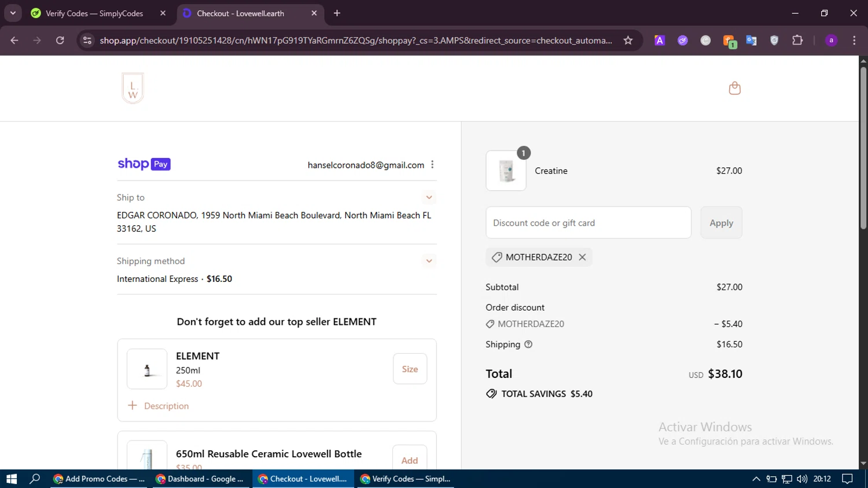Click the ELEMENT product thumbnail
The width and height of the screenshot is (868, 488).
click(x=147, y=369)
